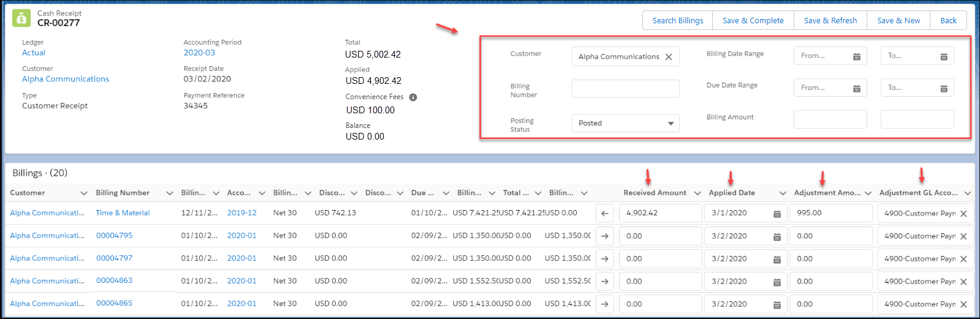Screen dimensions: 980x319
Task: Click the right arrow on billing 00004795 row
Action: click(604, 236)
